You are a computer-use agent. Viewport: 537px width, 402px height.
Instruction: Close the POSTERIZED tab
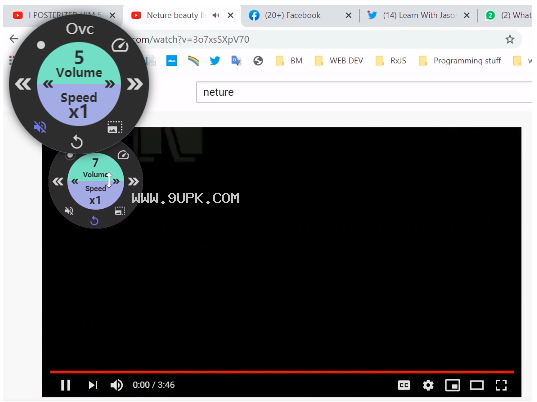click(112, 15)
